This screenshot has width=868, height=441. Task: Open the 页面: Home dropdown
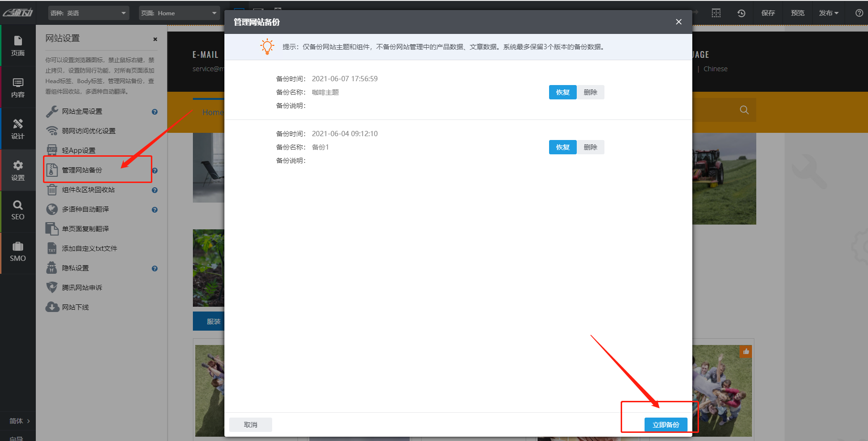179,13
